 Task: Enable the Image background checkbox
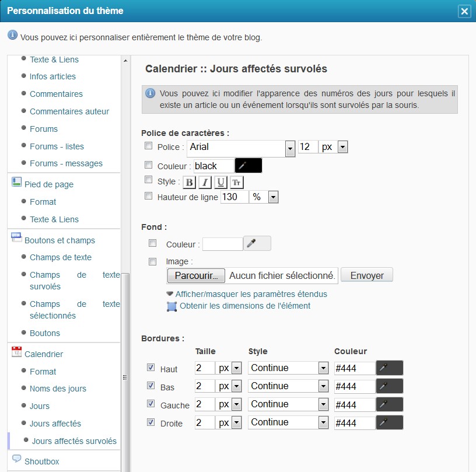tap(153, 261)
